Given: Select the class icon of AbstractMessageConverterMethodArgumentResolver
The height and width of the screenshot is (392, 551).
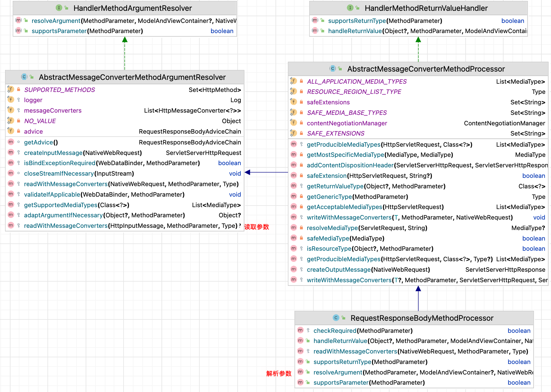Looking at the screenshot, I should point(24,77).
